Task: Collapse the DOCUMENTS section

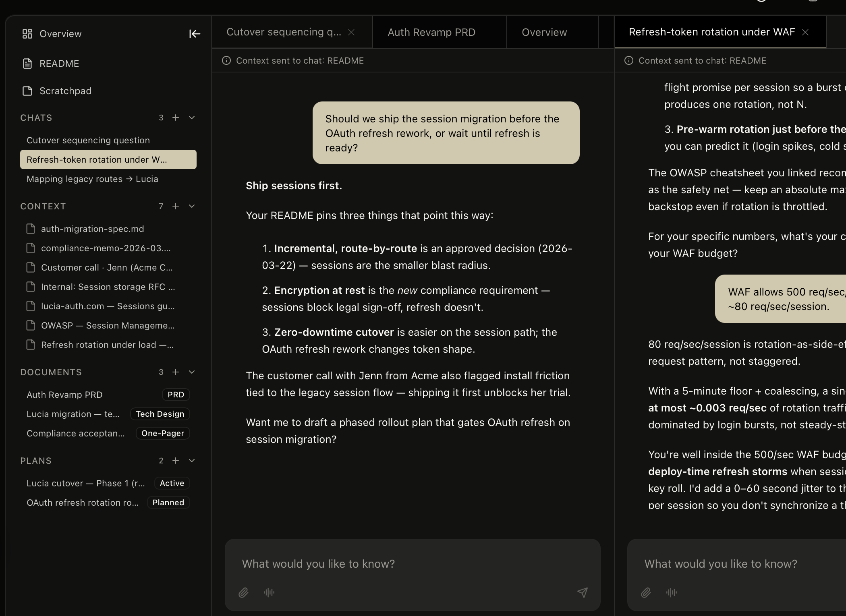Action: tap(192, 372)
